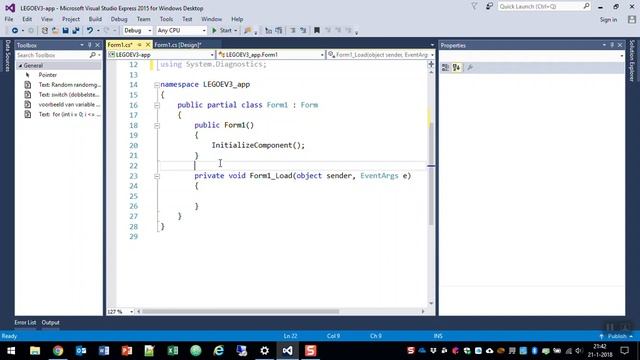Click the vertical scrollbar thumb in the editor

pyautogui.click(x=431, y=173)
